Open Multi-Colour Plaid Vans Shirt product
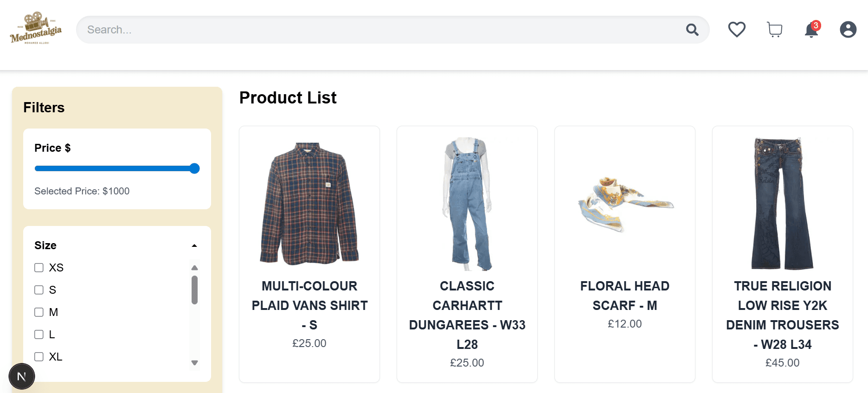The height and width of the screenshot is (393, 868). tap(309, 305)
